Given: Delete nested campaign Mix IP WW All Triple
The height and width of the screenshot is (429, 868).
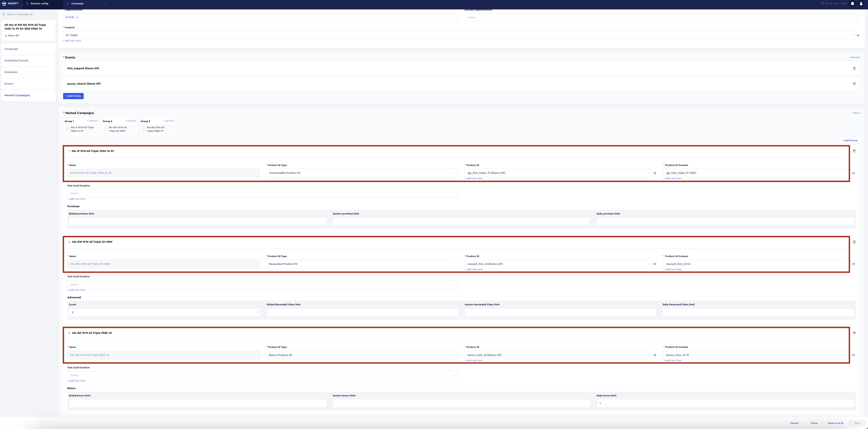Looking at the screenshot, I should click(x=854, y=151).
